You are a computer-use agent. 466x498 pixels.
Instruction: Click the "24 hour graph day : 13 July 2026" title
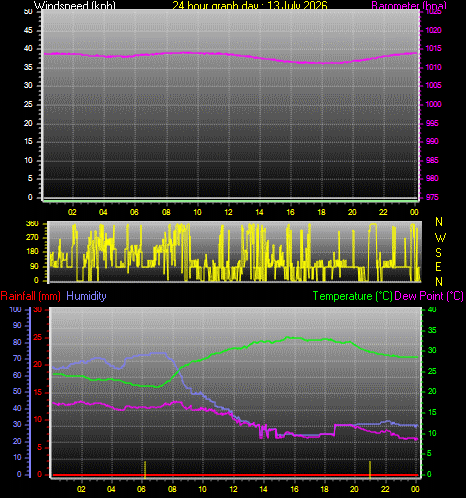pos(250,5)
